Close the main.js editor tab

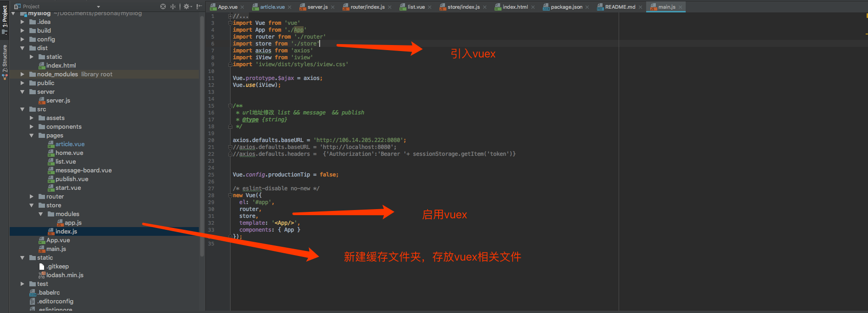(680, 7)
